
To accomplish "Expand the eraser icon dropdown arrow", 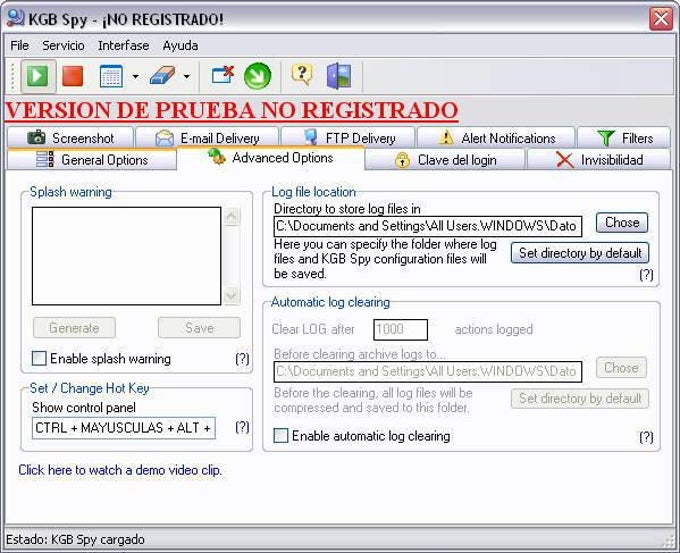I will pyautogui.click(x=186, y=77).
